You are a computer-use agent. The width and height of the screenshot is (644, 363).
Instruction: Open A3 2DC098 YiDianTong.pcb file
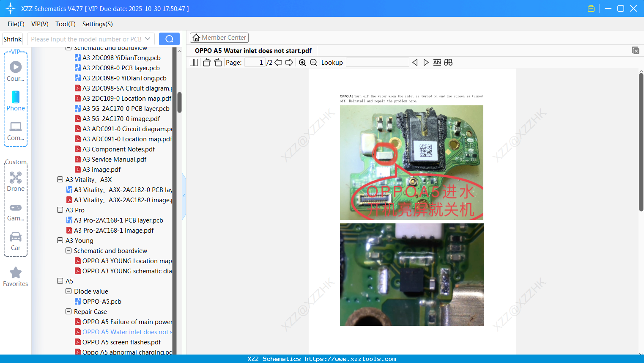click(121, 58)
